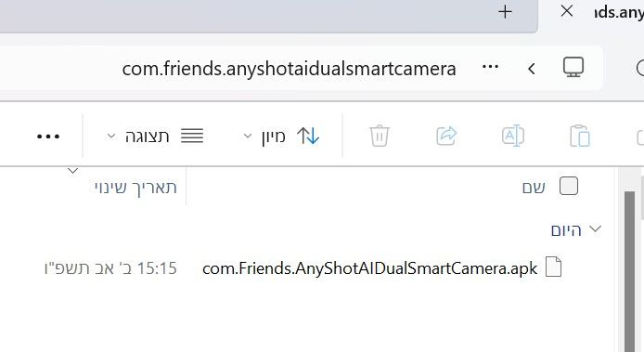
Task: Click the view layout lines icon
Action: click(x=192, y=136)
